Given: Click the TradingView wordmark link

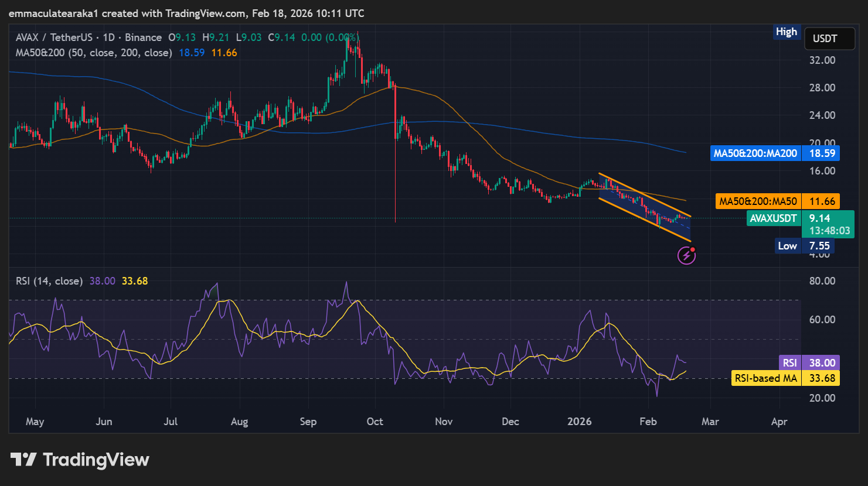Looking at the screenshot, I should tap(96, 460).
